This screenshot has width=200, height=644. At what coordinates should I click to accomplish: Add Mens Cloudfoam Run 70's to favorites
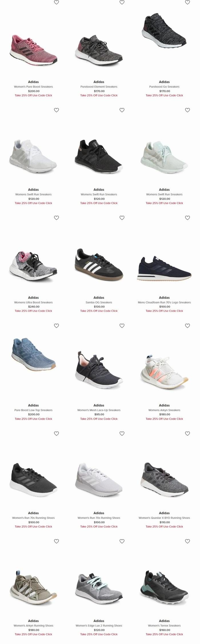(x=187, y=218)
